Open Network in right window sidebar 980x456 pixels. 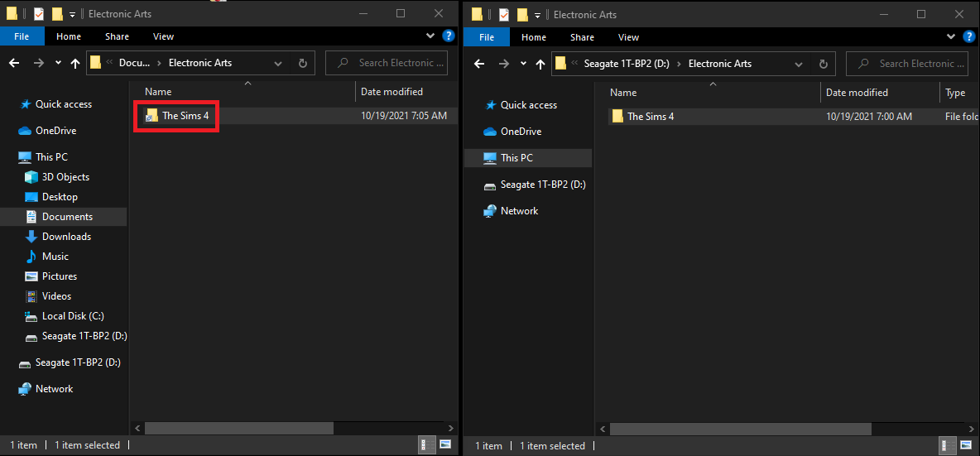519,211
